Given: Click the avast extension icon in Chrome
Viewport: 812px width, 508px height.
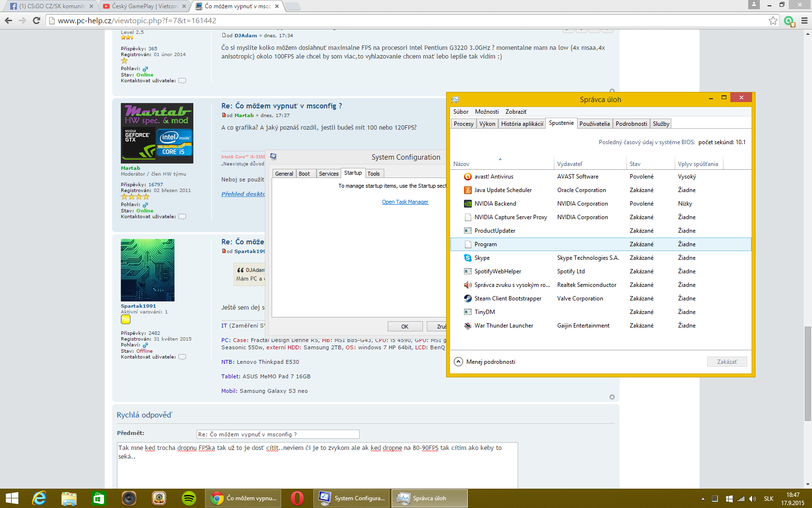Looking at the screenshot, I should [x=789, y=20].
